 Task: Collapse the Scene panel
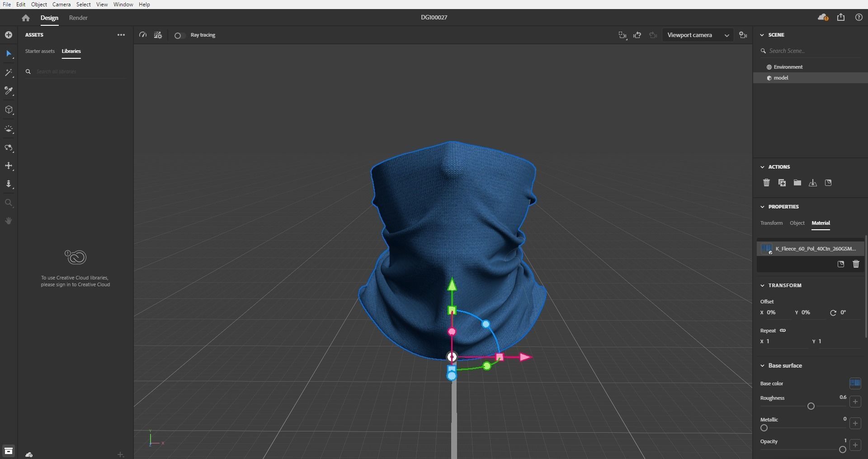pyautogui.click(x=762, y=35)
